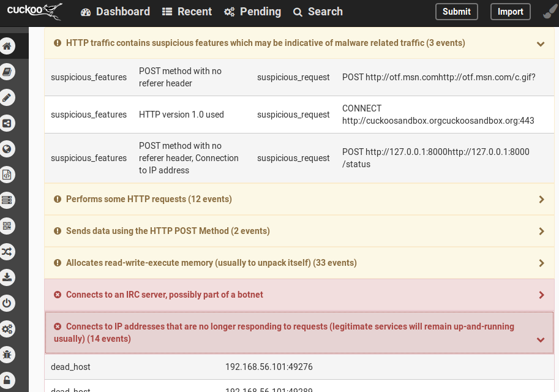The width and height of the screenshot is (559, 392).
Task: Click the Submit button
Action: coord(456,11)
